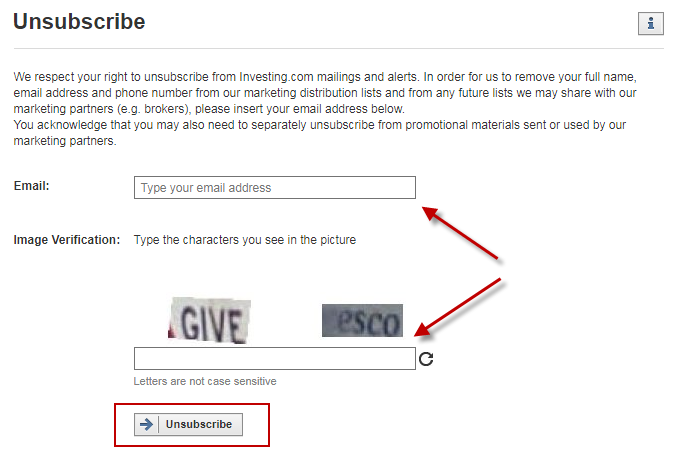Select the GIVE captcha image
This screenshot has height=461, width=676.
point(209,320)
